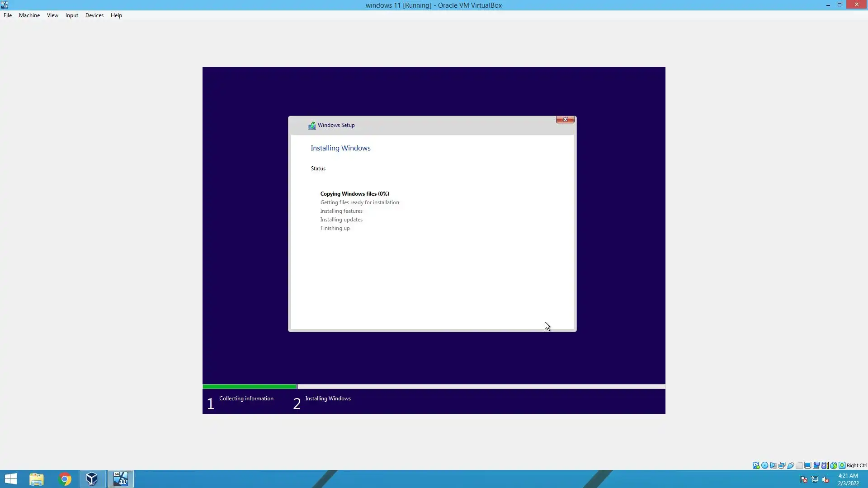Screen dimensions: 868x488
Task: Click the recording status icon
Action: [x=816, y=465]
